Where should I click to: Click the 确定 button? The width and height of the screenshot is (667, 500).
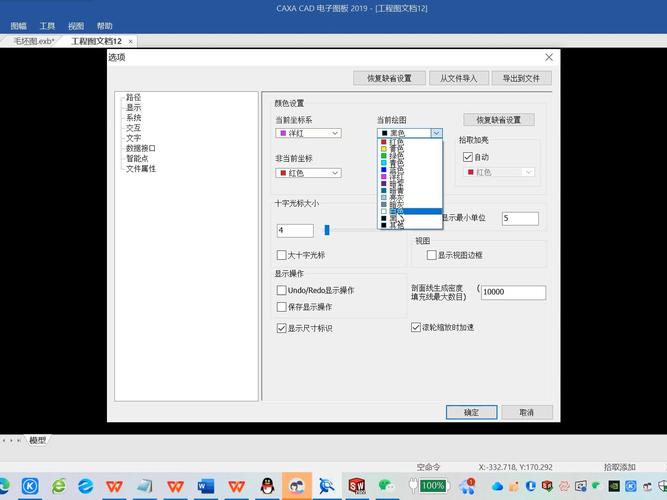pos(471,412)
